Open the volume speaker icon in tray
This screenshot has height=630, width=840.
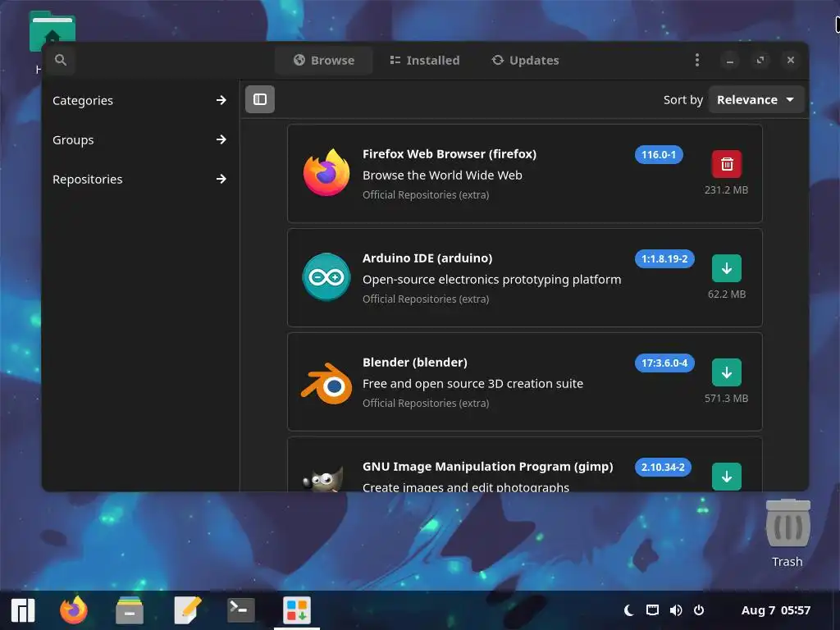[x=676, y=610]
